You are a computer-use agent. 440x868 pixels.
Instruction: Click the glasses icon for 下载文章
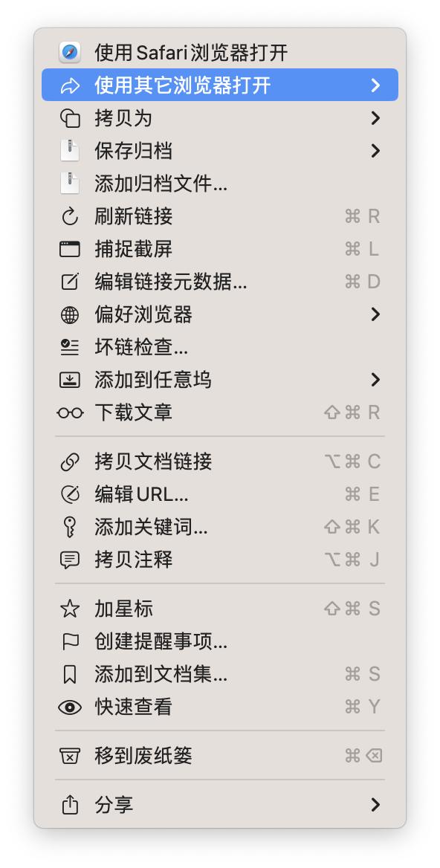(70, 413)
